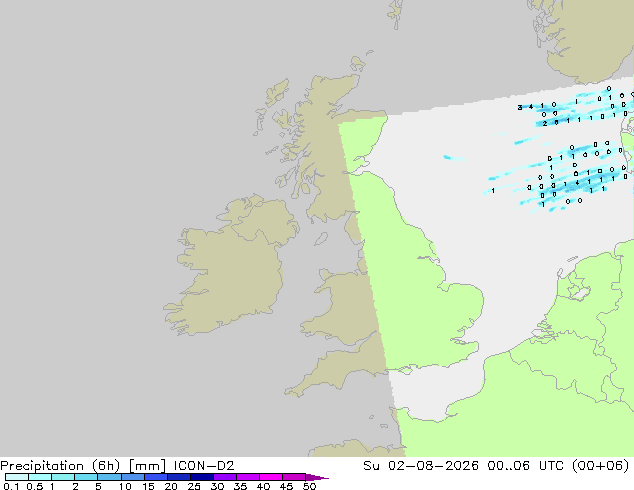The image size is (634, 490).
Task: Click the legend label "0.5"
Action: pos(34,486)
